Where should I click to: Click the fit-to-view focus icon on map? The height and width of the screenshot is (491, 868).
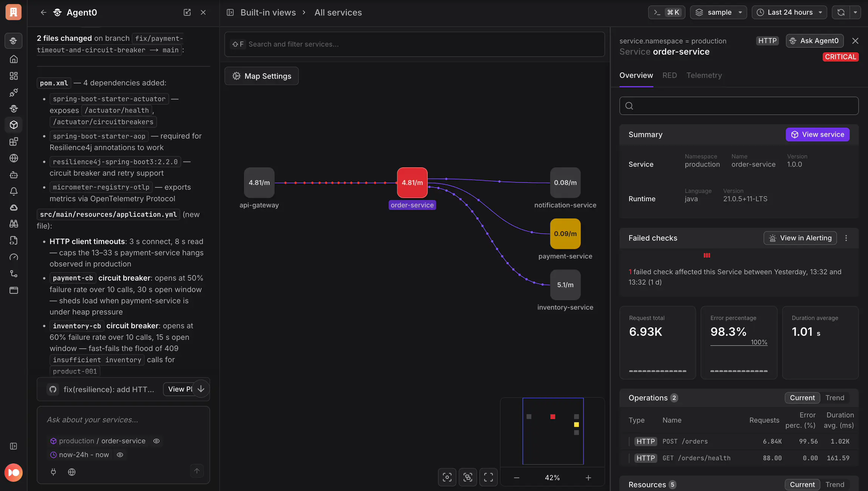[447, 477]
